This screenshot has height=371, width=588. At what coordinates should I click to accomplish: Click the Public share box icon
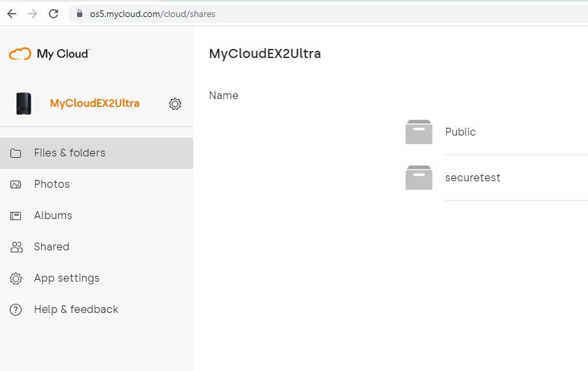[419, 132]
